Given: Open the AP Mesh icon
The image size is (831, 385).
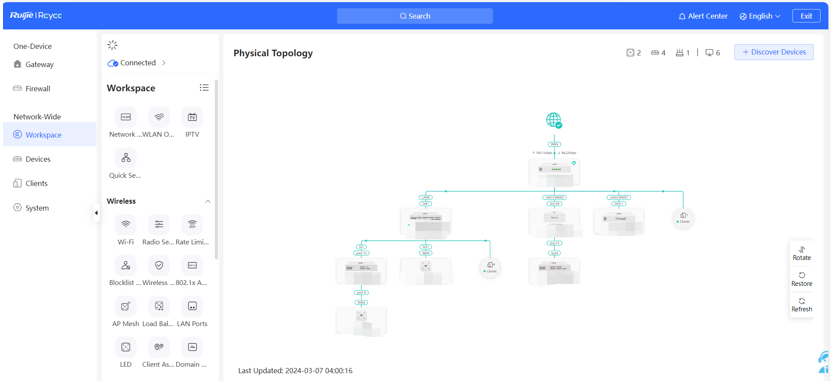Looking at the screenshot, I should pyautogui.click(x=126, y=306).
